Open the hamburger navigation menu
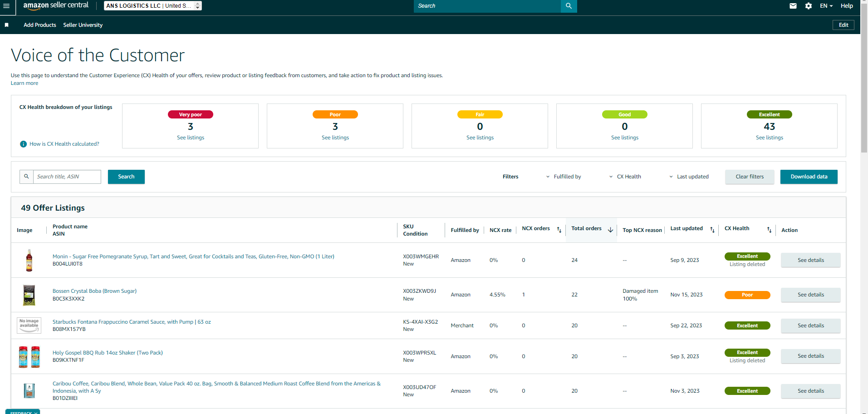The height and width of the screenshot is (414, 868). [x=6, y=6]
